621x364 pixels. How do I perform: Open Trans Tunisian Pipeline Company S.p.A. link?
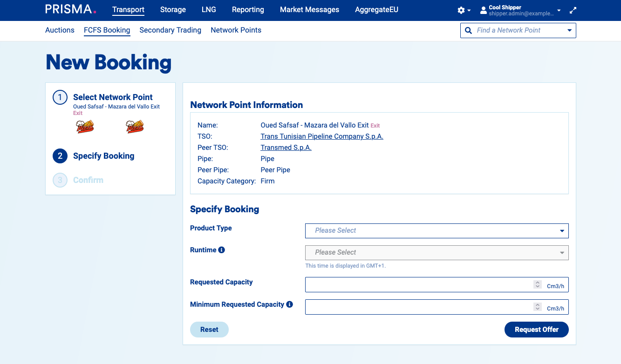click(x=322, y=136)
